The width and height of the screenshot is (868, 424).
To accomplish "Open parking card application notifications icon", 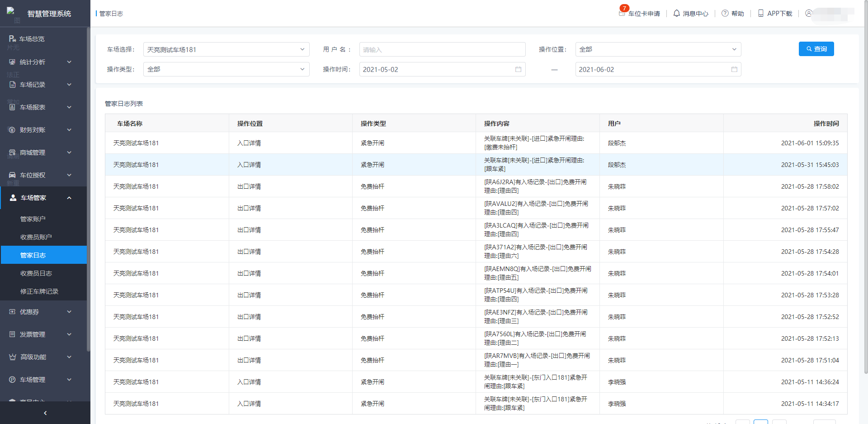I will 623,13.
